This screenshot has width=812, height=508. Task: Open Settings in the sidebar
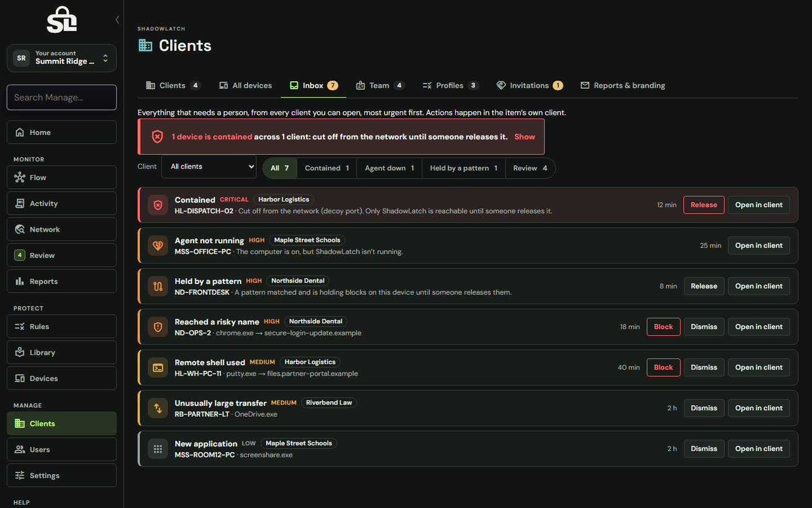point(61,475)
